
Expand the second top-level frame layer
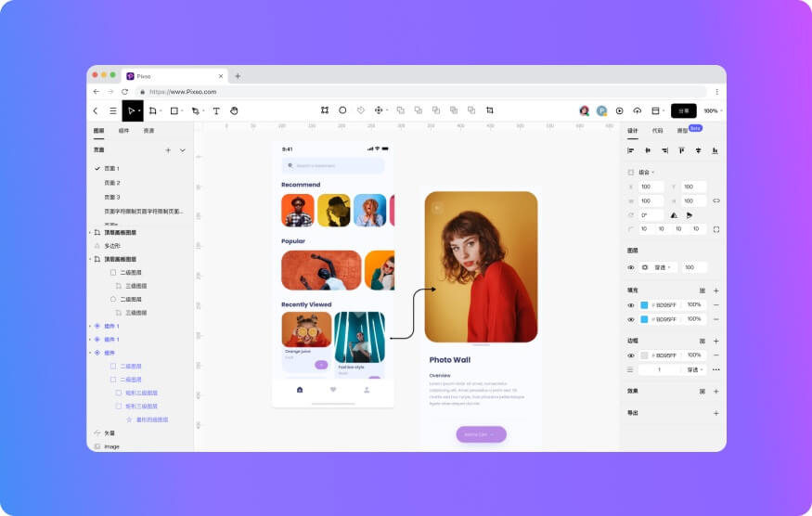(90, 259)
